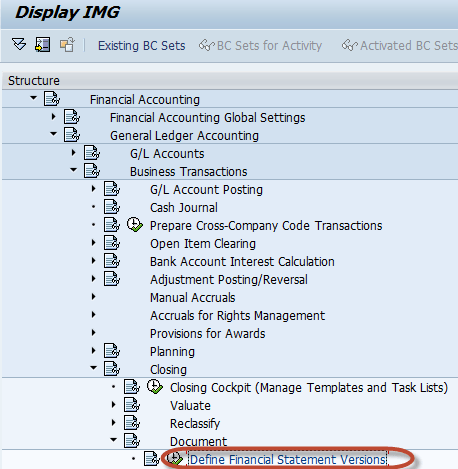458x469 pixels.
Task: Select Define Financial Statement Versions text
Action: [288, 460]
